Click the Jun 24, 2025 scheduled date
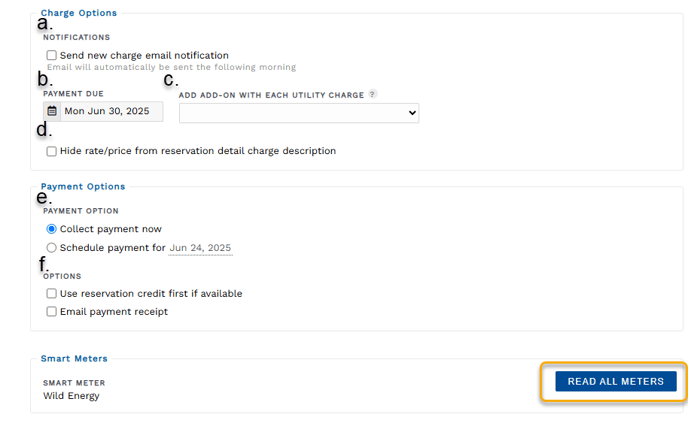688x423 pixels. click(200, 248)
